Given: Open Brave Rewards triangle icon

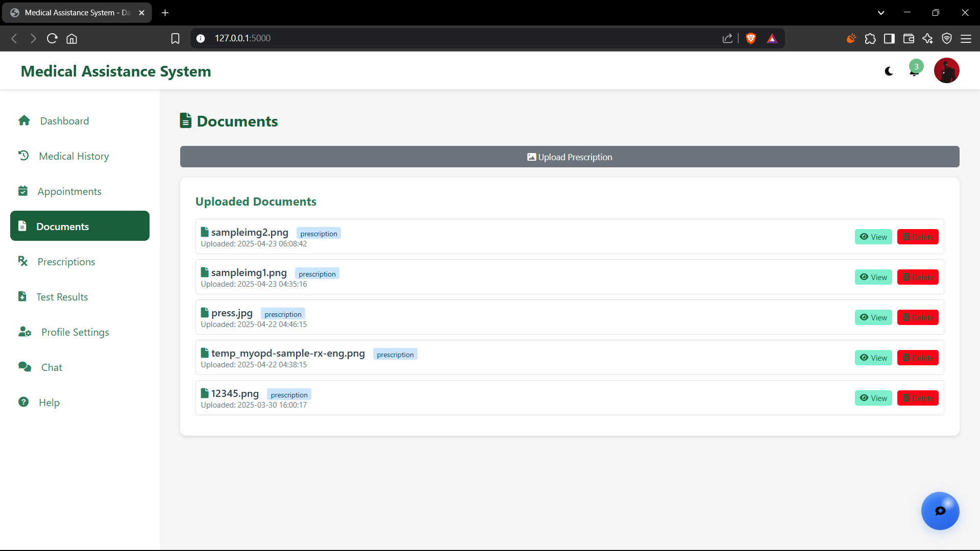Looking at the screenshot, I should tap(772, 38).
